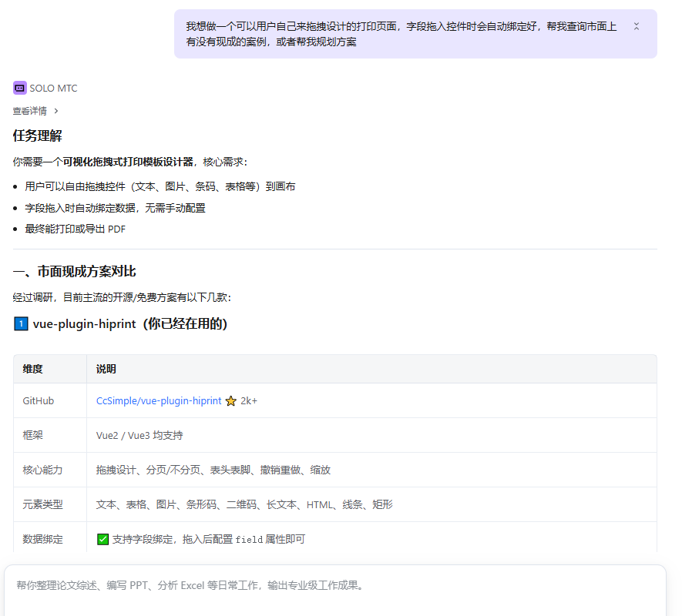Click cell listing 文本、表格、图片、条形码
Screen dimensions: 682x616
pyautogui.click(x=244, y=504)
